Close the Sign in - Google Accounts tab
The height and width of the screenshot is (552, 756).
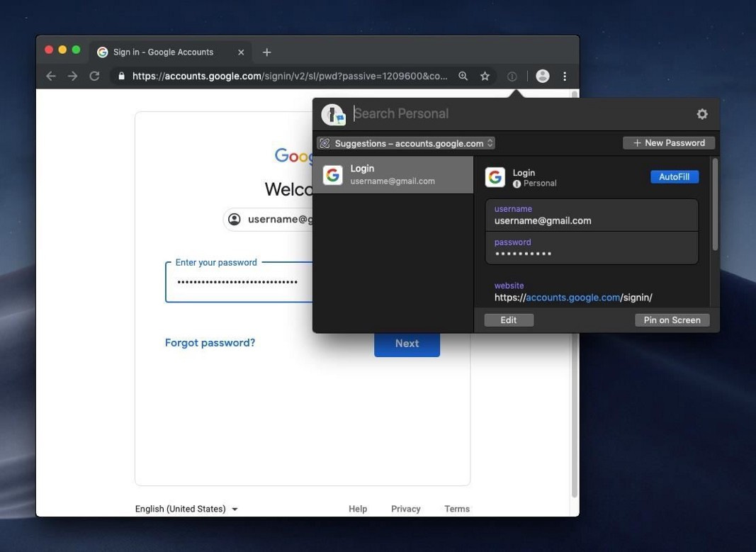241,52
